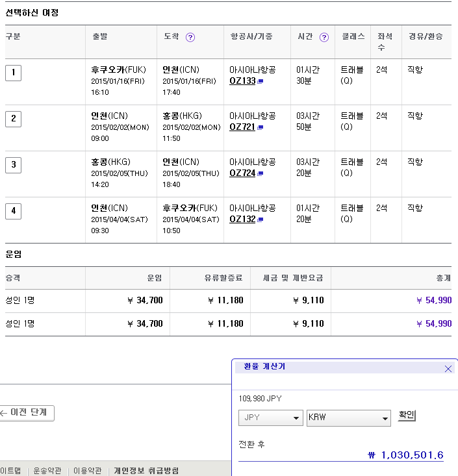Open the JPY source currency dropdown

click(x=271, y=418)
